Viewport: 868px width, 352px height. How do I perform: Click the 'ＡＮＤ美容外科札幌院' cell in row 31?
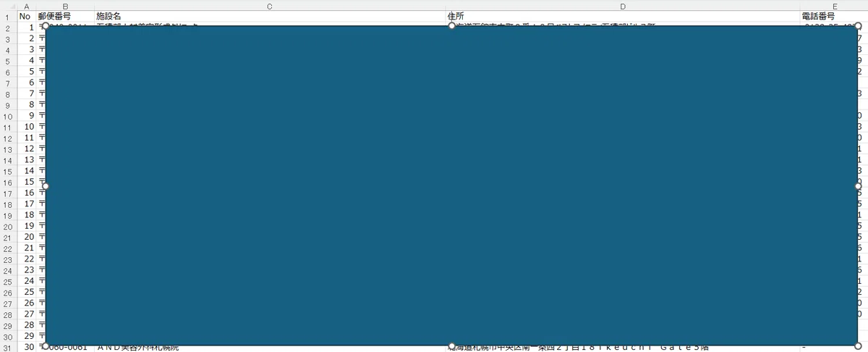point(271,348)
